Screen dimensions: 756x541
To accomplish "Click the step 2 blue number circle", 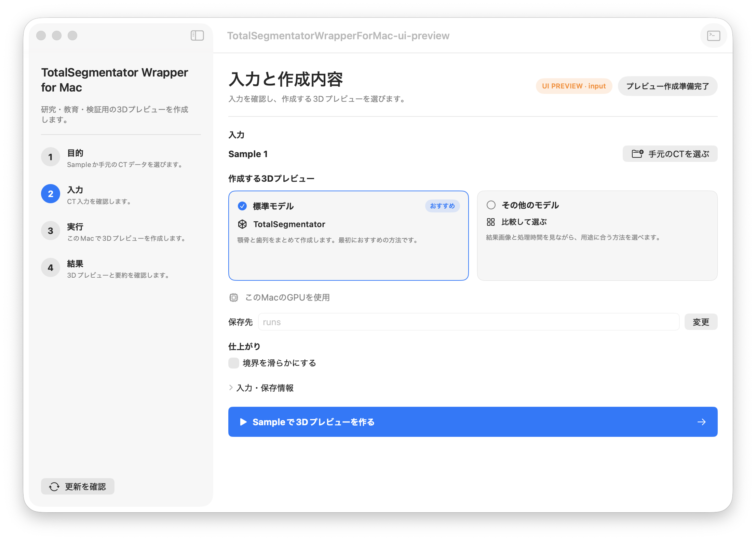I will 51,194.
